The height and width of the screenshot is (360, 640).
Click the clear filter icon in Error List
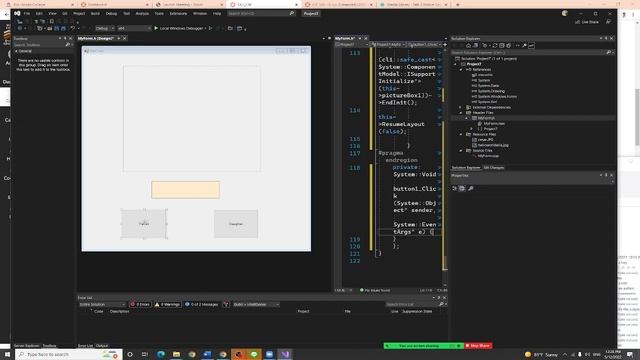[x=226, y=304]
